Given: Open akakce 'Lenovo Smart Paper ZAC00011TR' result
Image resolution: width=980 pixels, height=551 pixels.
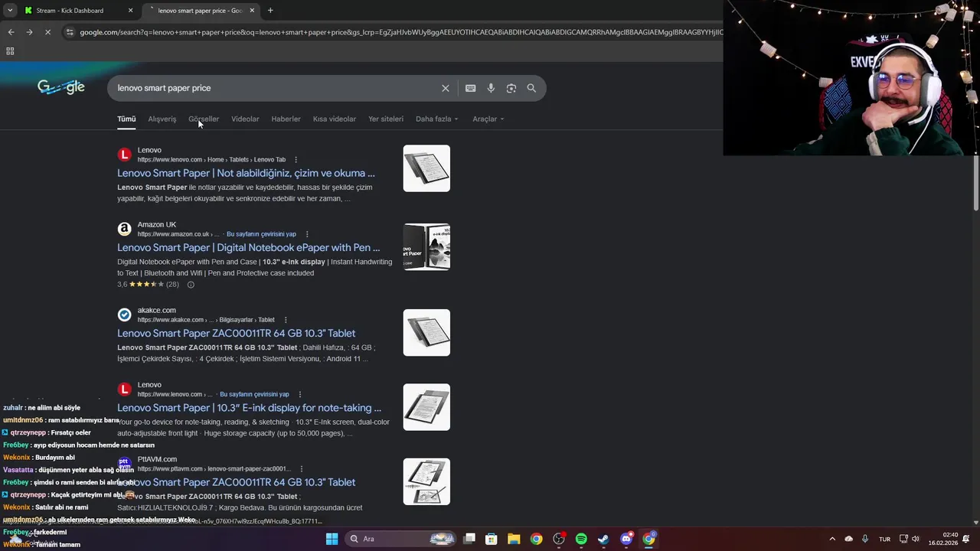Looking at the screenshot, I should 236,333.
